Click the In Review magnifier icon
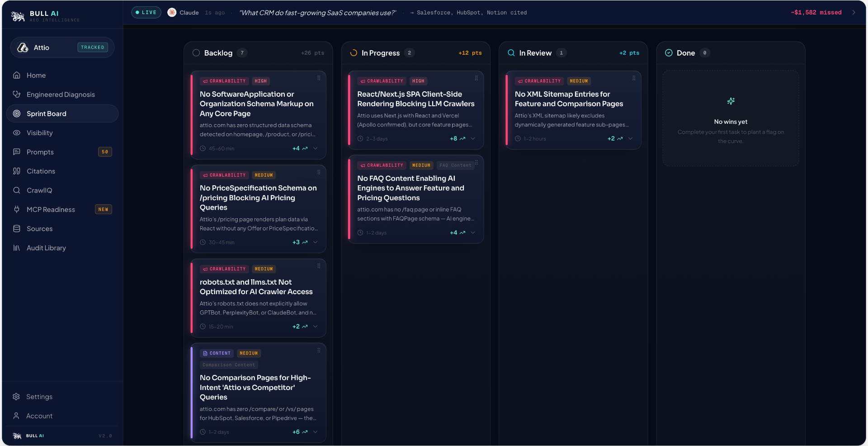 pyautogui.click(x=511, y=53)
